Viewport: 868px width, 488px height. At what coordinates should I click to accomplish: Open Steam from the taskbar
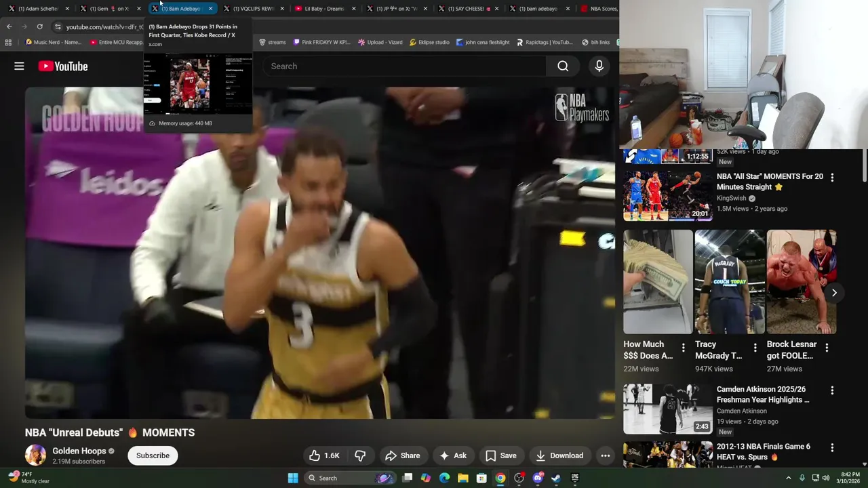click(556, 478)
